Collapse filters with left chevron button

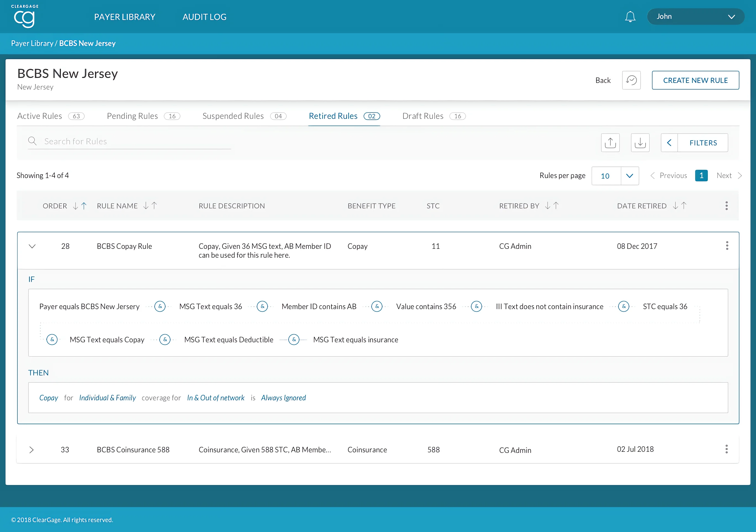point(669,142)
